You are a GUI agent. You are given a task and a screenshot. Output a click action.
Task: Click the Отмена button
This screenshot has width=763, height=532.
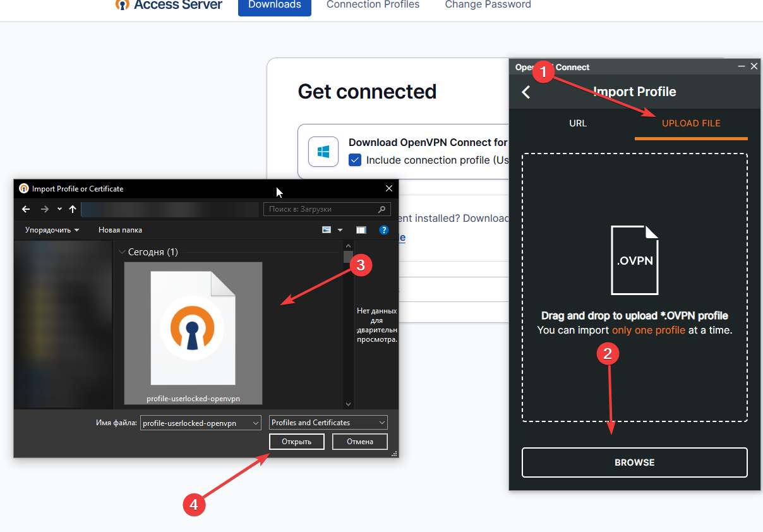[360, 442]
